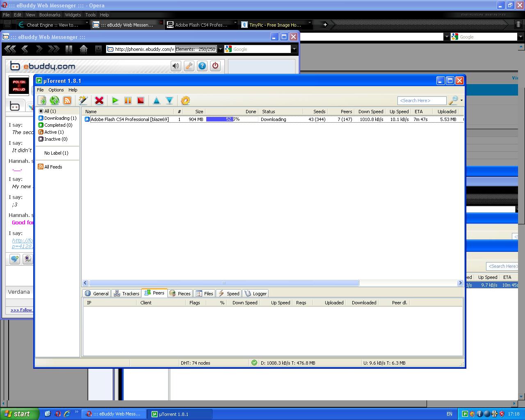Switch to the Logger tab
525x420 pixels.
point(255,293)
